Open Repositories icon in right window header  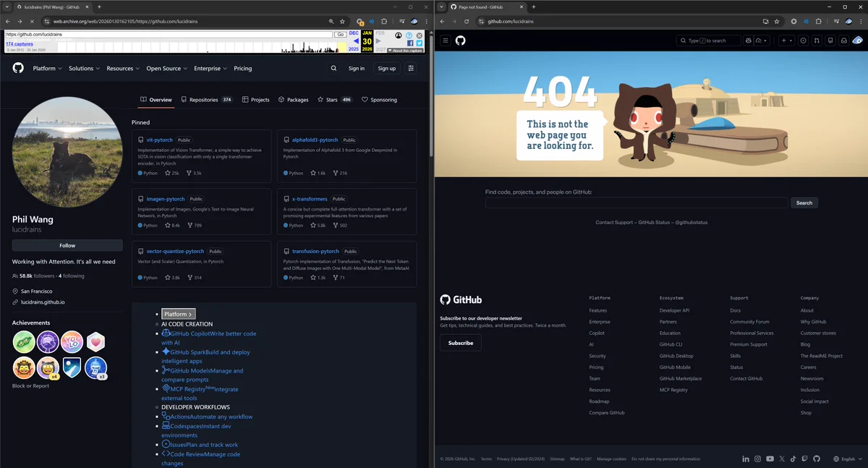pos(830,41)
